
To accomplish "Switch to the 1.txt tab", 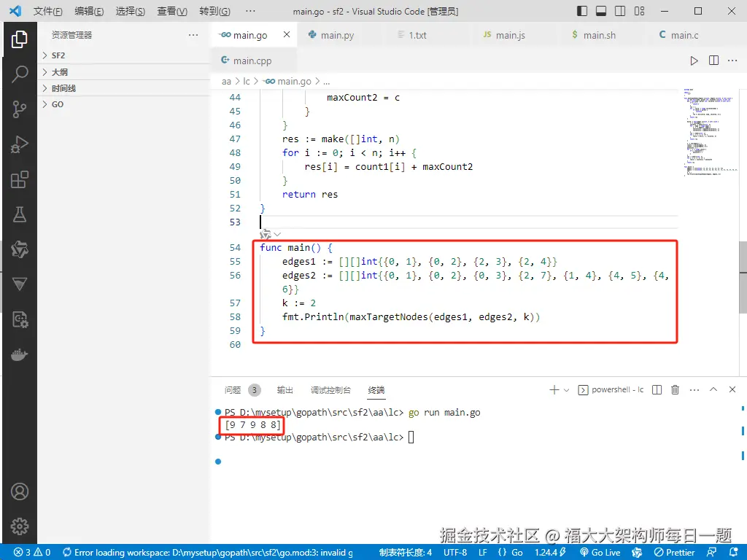I will coord(418,35).
